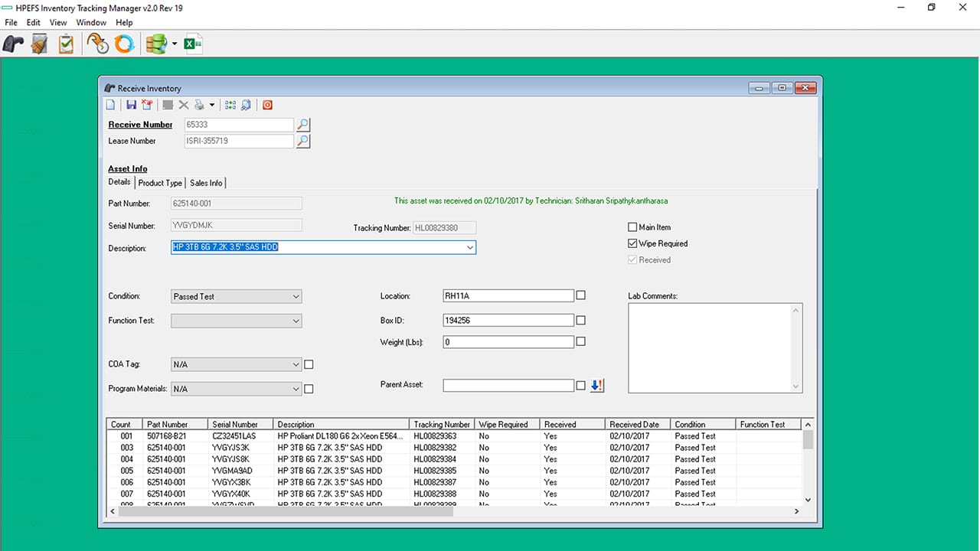Open the Sales Info tab link

coord(205,183)
